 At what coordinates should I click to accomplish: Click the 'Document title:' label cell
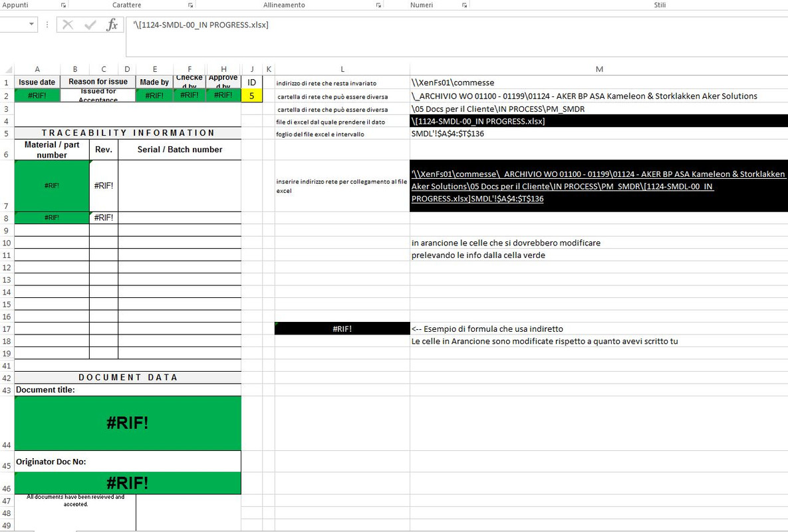(128, 390)
